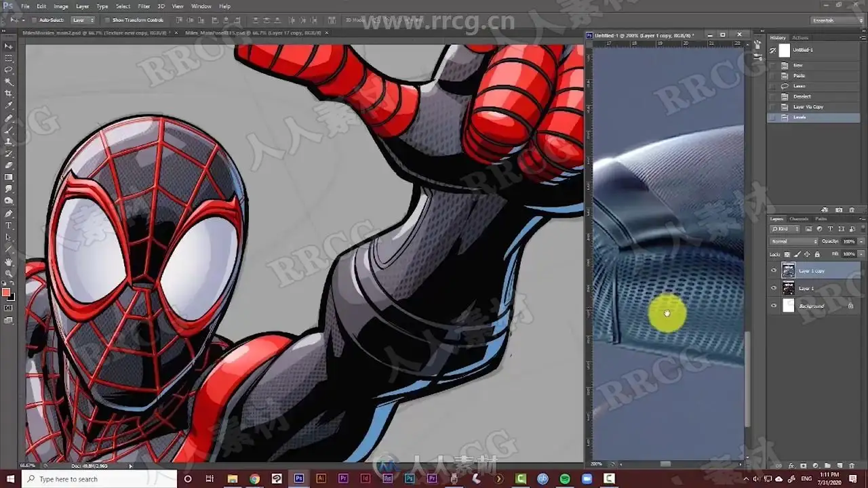Open the Essentials workspace dropdown
Image resolution: width=868 pixels, height=488 pixels.
(837, 20)
